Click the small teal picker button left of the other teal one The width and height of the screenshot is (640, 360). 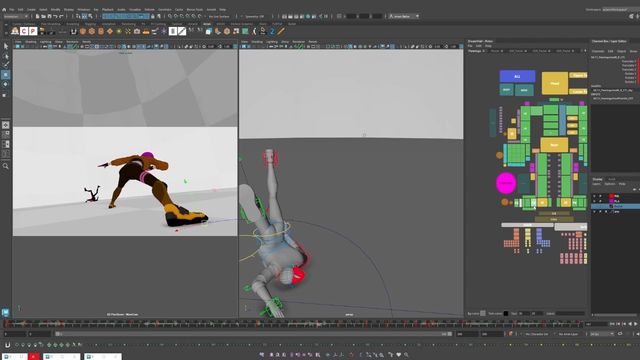pos(507,90)
